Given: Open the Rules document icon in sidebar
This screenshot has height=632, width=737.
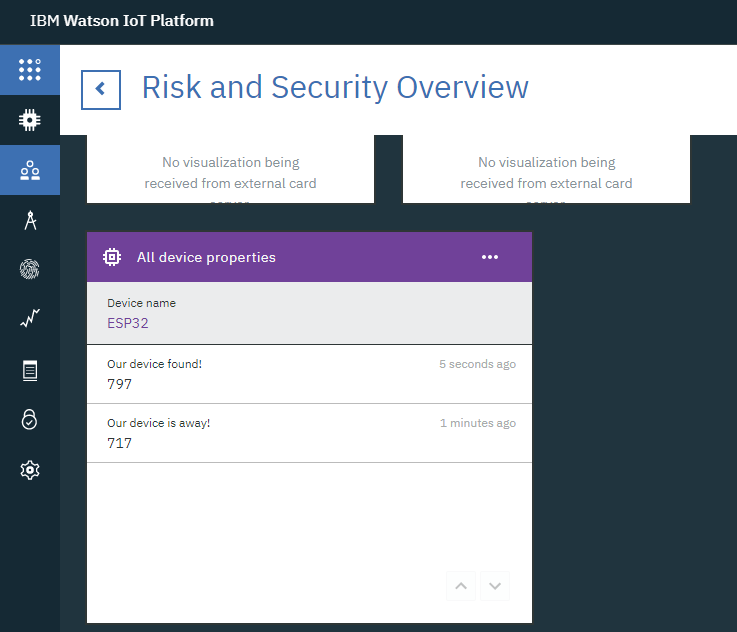Looking at the screenshot, I should [x=30, y=371].
